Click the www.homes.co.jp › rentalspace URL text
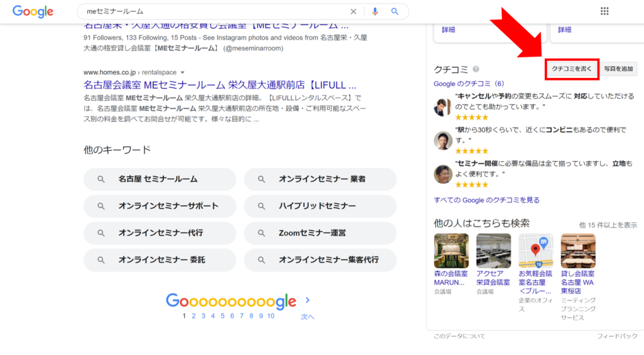Image resolution: width=644 pixels, height=355 pixels. [x=130, y=72]
